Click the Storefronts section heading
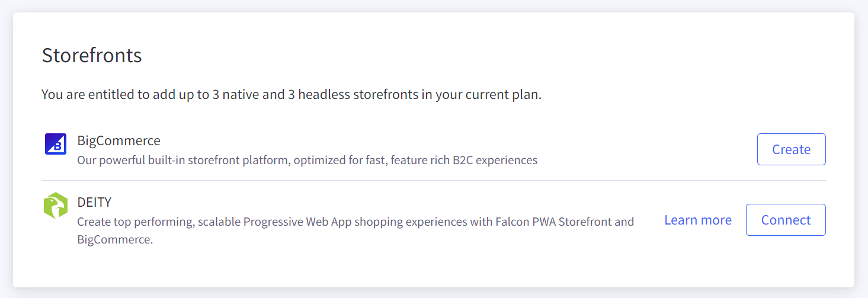 point(92,55)
